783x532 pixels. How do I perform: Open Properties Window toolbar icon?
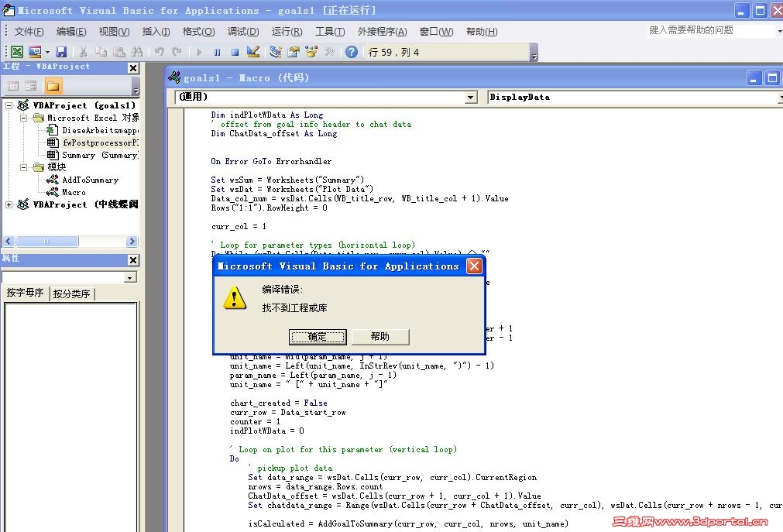tap(293, 51)
